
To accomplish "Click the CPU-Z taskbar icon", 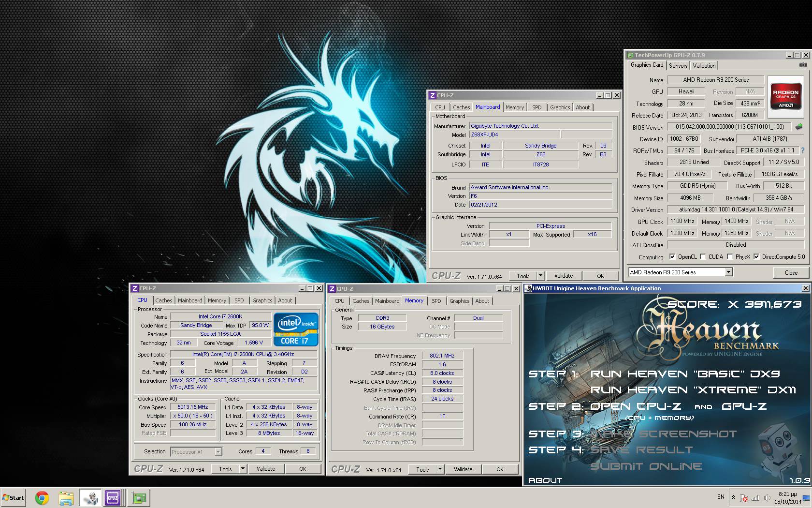I will [113, 497].
